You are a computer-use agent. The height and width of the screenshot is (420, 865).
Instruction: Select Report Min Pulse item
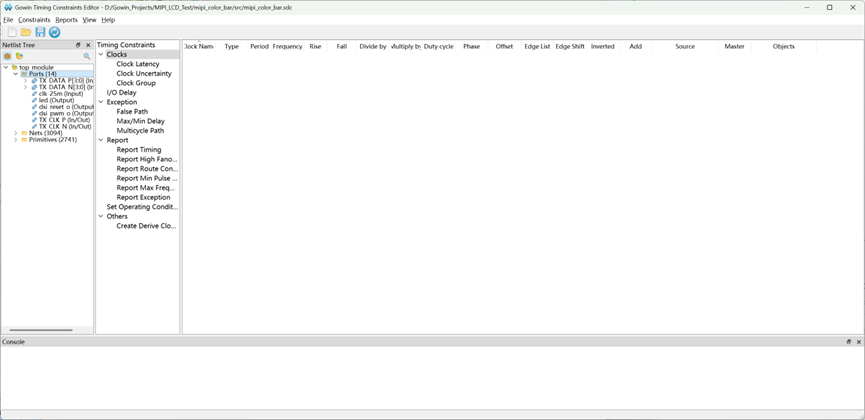click(x=147, y=178)
